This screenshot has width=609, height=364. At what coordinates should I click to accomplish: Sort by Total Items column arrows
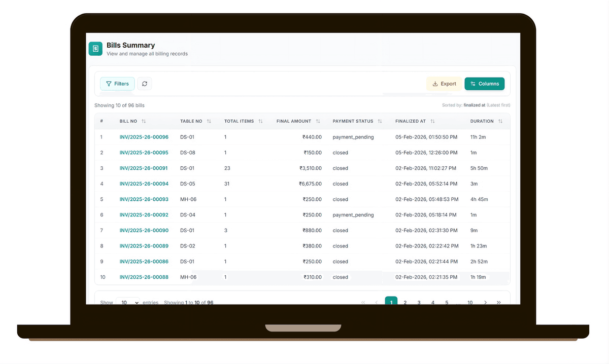(260, 122)
